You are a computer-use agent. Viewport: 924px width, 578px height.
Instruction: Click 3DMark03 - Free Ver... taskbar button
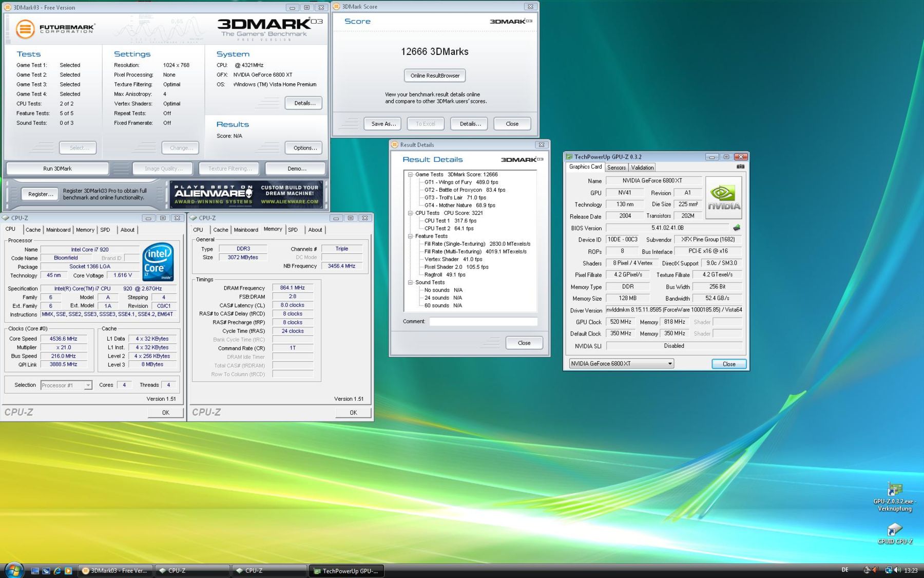(x=115, y=571)
